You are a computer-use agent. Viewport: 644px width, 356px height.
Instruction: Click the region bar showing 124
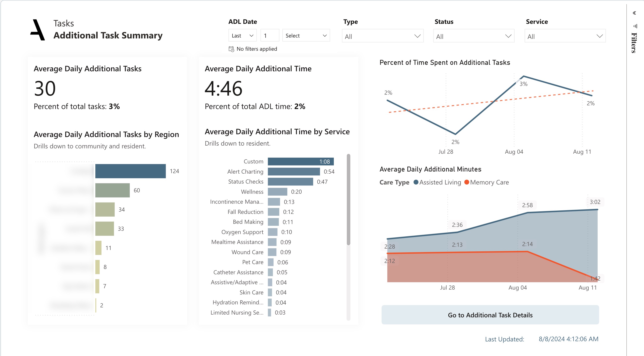(x=130, y=171)
